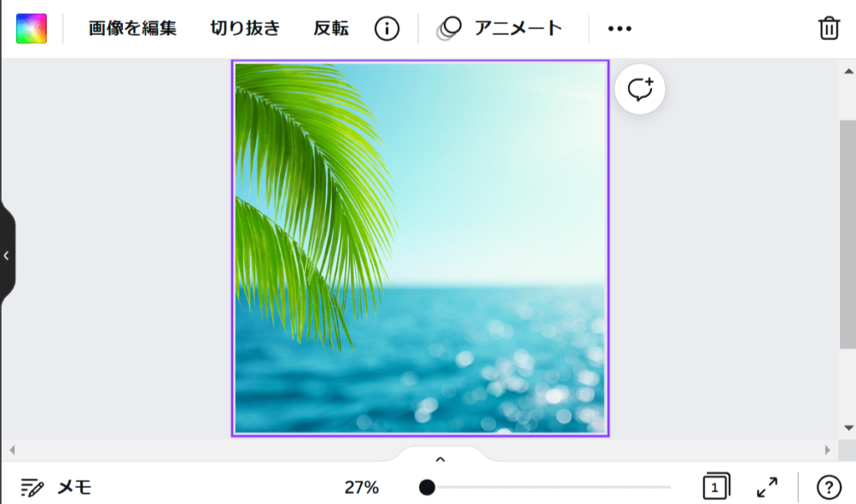The height and width of the screenshot is (504, 856).
Task: Open the three-dot more options menu
Action: (619, 28)
